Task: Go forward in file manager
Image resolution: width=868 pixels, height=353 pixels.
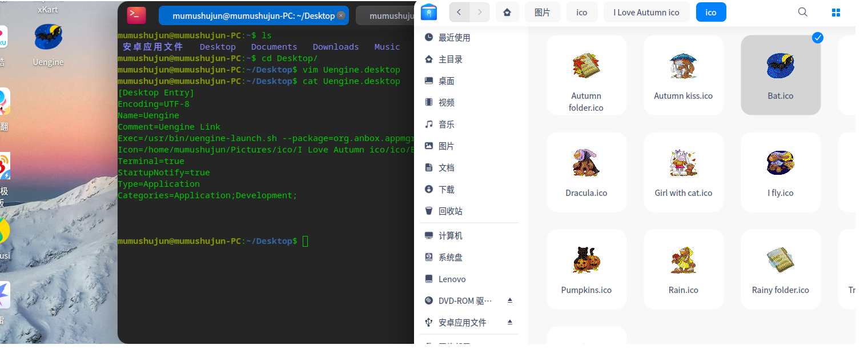Action: (x=480, y=12)
